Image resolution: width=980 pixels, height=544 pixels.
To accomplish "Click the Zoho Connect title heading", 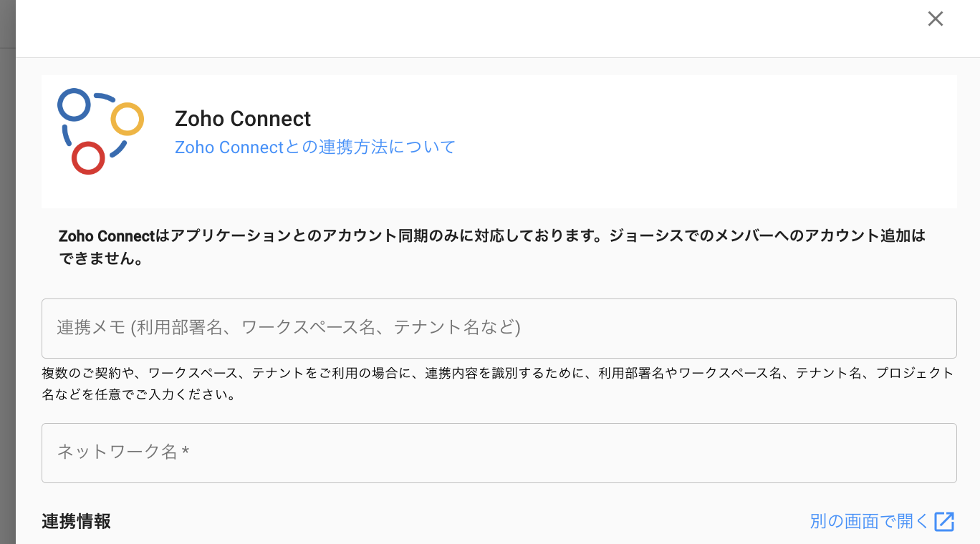I will (x=243, y=119).
